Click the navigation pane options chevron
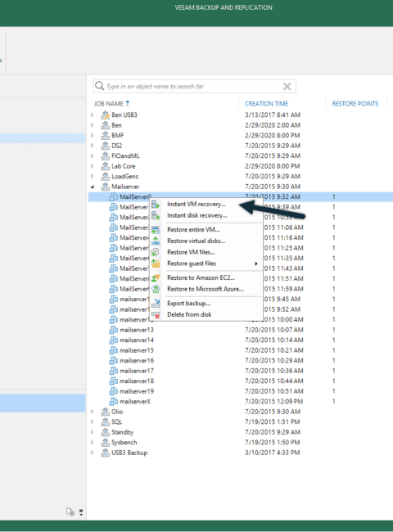393x532 pixels. pyautogui.click(x=81, y=512)
